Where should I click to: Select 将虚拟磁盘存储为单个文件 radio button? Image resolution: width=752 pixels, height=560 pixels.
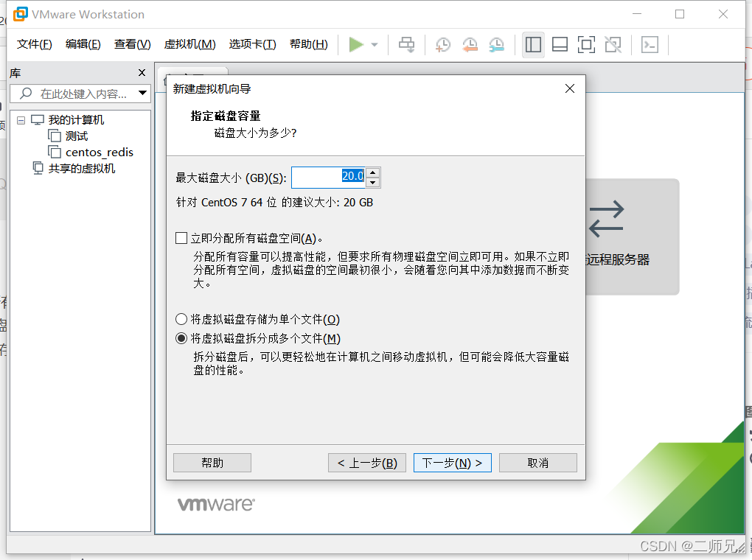[x=181, y=318]
